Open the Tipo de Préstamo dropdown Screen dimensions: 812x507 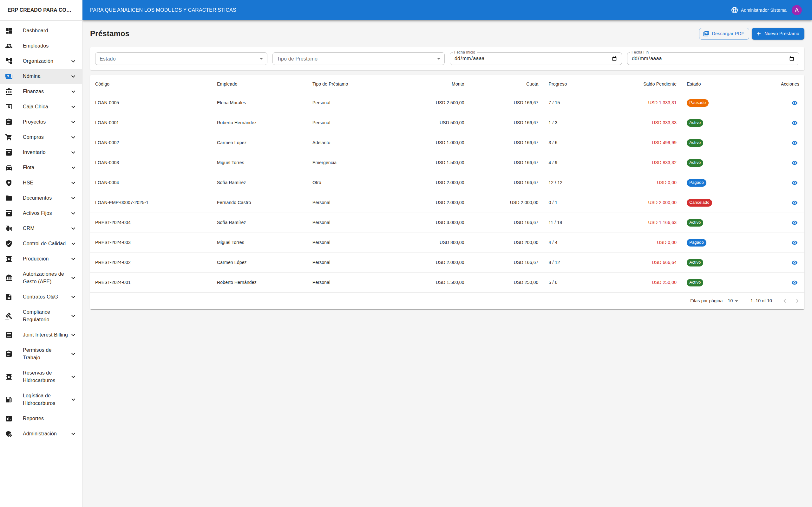[358, 59]
